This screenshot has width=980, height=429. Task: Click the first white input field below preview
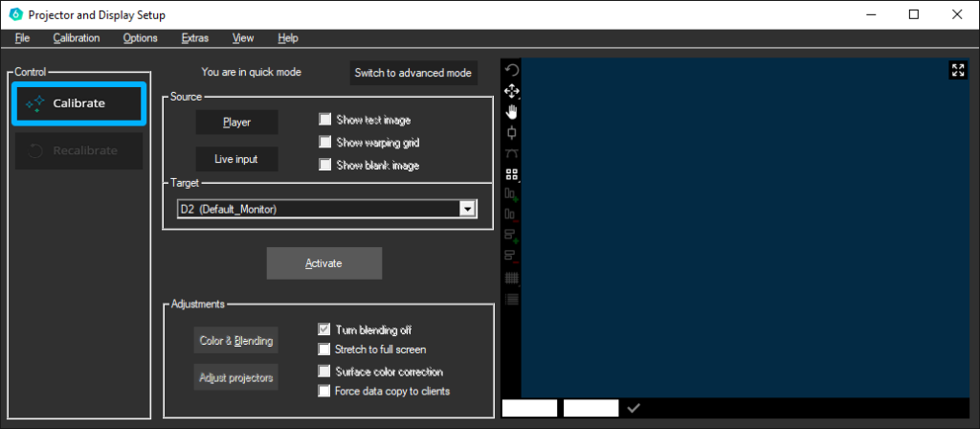tap(529, 408)
